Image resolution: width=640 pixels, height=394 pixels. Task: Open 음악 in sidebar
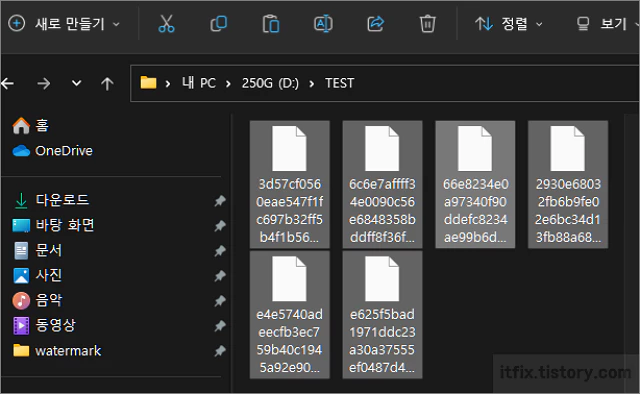pos(38,301)
